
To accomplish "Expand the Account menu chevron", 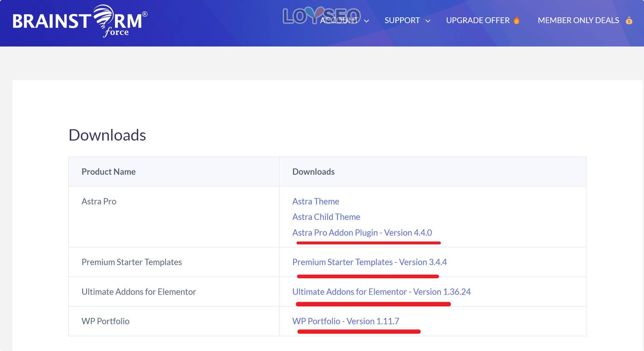I will (x=367, y=21).
